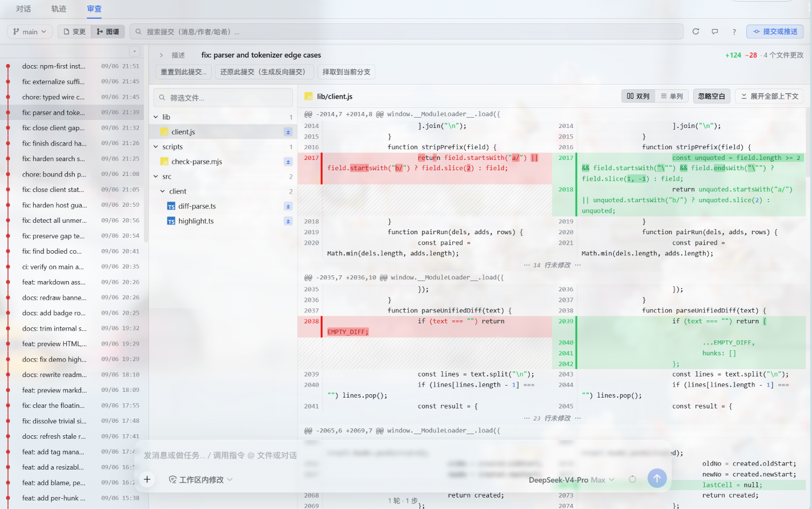Click the circular context indicator near send
Viewport: 812px width, 509px height.
[x=633, y=479]
